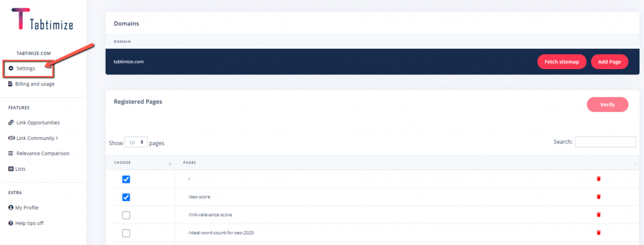Trash the /ideal-word-count-for-seo-2020 page

coord(599,232)
